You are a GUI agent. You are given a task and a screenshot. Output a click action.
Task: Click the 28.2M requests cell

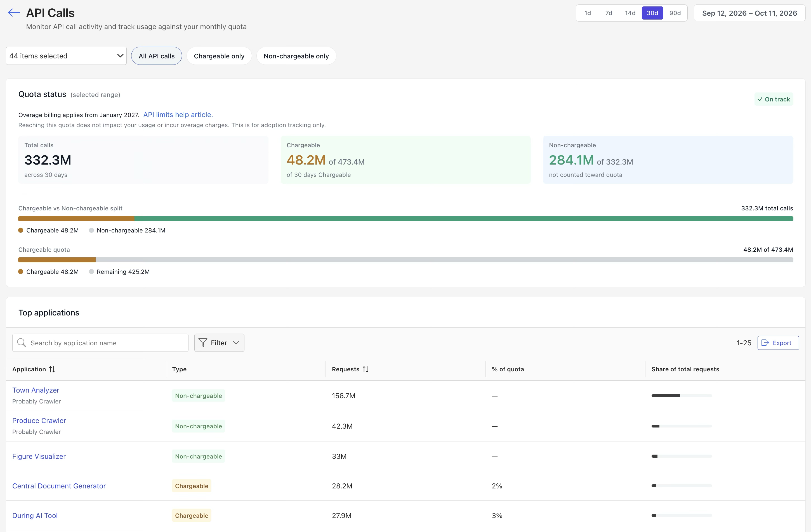tap(342, 486)
